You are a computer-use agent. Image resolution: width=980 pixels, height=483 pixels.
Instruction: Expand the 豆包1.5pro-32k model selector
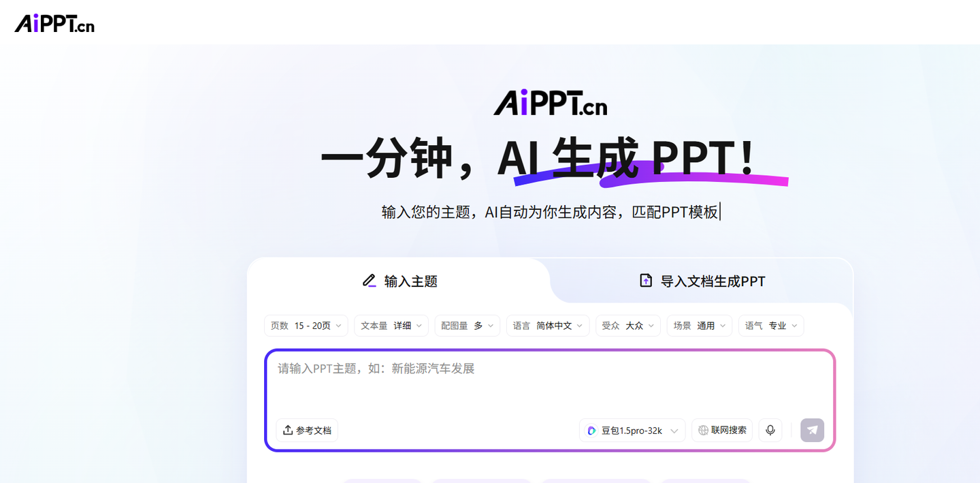632,431
